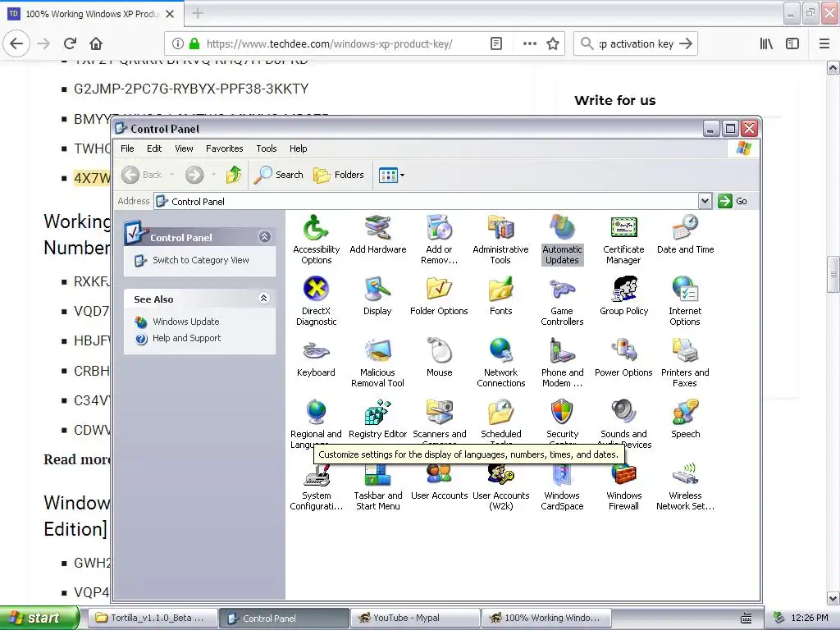Screen dimensions: 840x630
Task: Open Certificate Manager icon
Action: [623, 240]
